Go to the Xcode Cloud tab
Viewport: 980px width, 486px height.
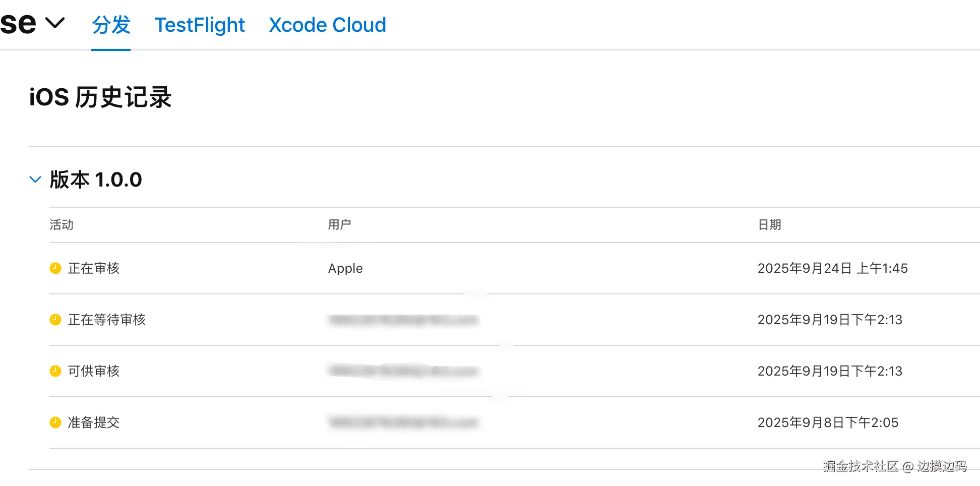(x=327, y=25)
